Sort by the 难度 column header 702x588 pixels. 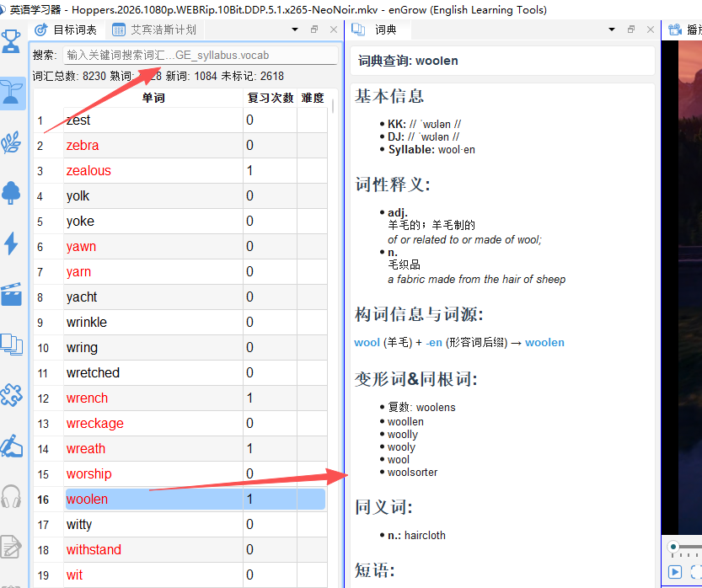[x=313, y=98]
